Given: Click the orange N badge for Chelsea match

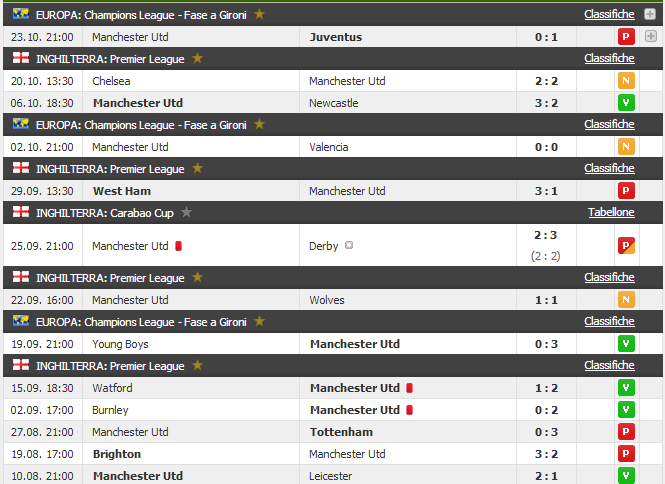Looking at the screenshot, I should [626, 81].
